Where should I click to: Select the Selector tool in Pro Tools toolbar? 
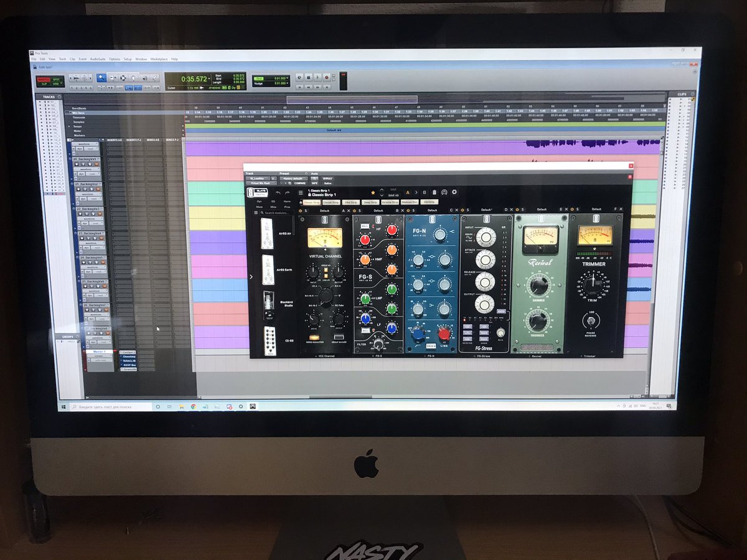pyautogui.click(x=123, y=78)
